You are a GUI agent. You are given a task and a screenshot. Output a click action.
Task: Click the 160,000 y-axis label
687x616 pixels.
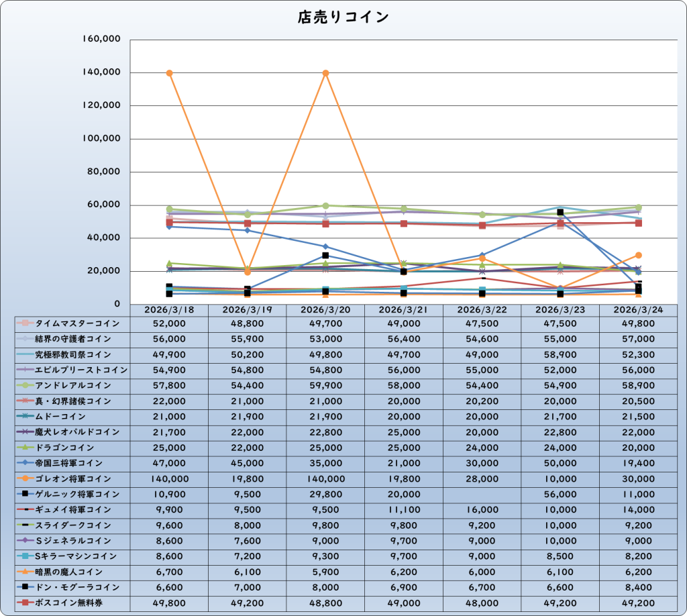[101, 39]
